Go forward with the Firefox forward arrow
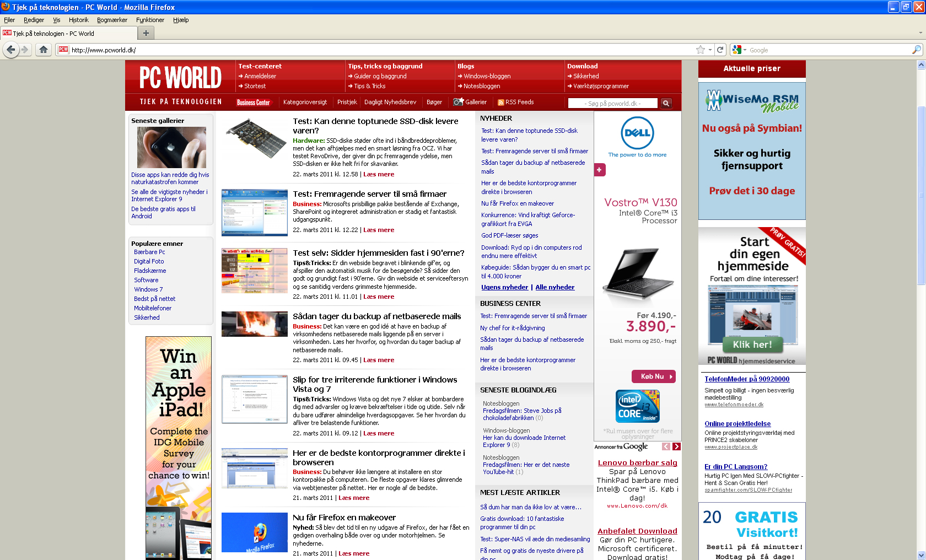The image size is (926, 560). [25, 50]
